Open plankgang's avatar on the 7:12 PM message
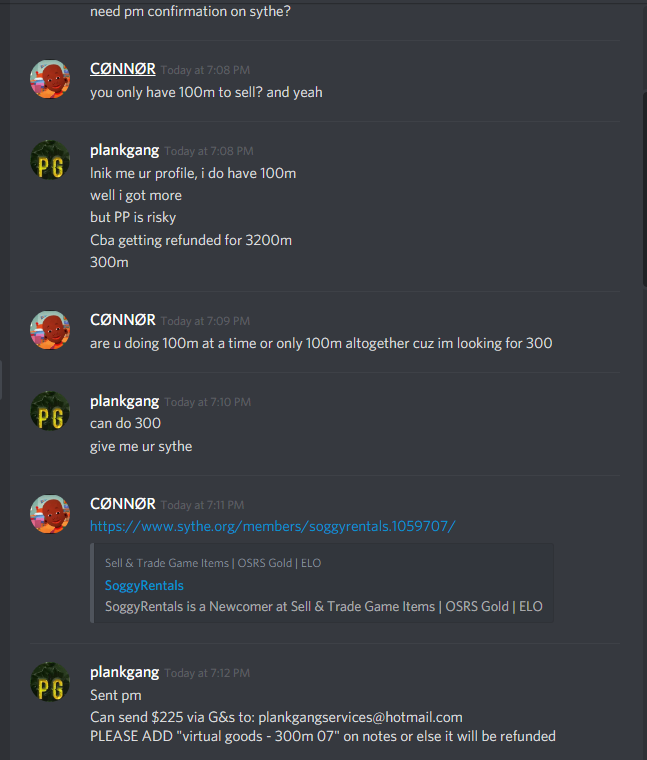Image resolution: width=647 pixels, height=760 pixels. pyautogui.click(x=50, y=682)
